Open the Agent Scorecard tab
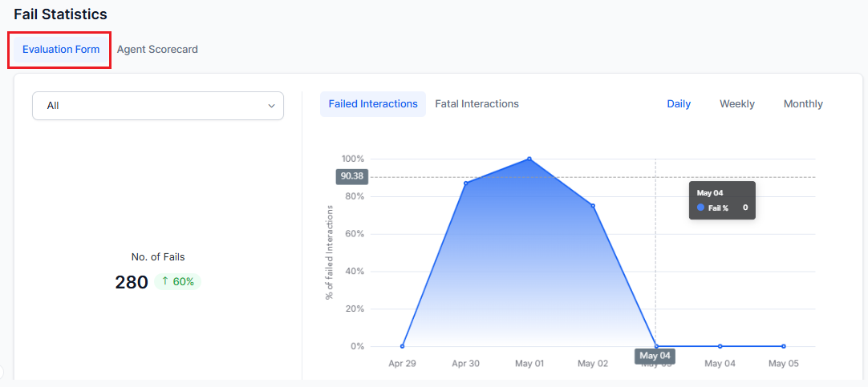This screenshot has width=868, height=387. [157, 50]
